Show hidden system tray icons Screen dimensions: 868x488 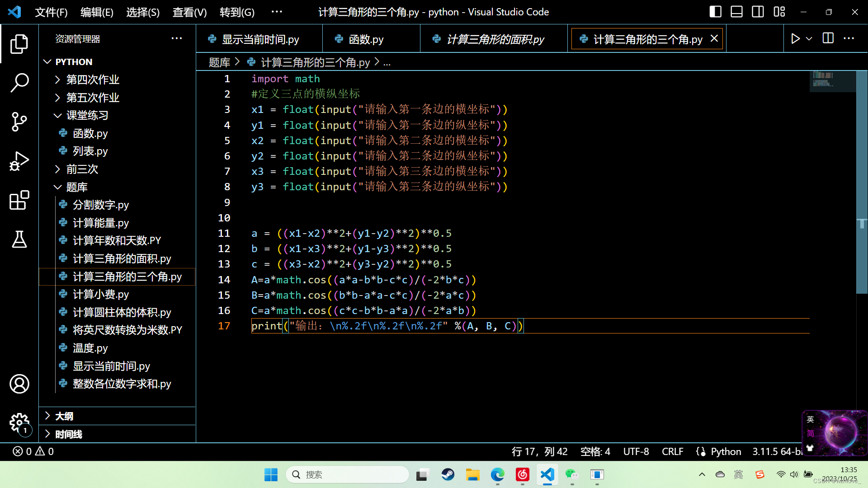[702, 474]
